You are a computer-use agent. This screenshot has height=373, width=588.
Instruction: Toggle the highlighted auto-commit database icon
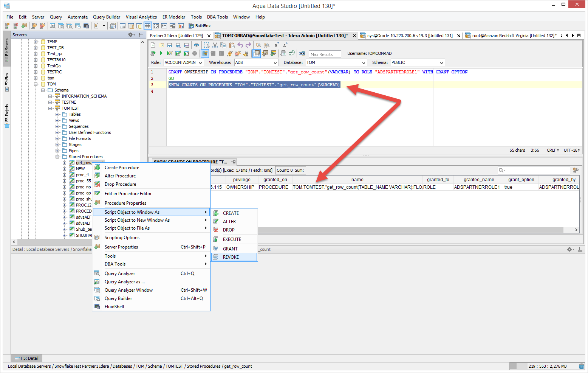pos(205,53)
